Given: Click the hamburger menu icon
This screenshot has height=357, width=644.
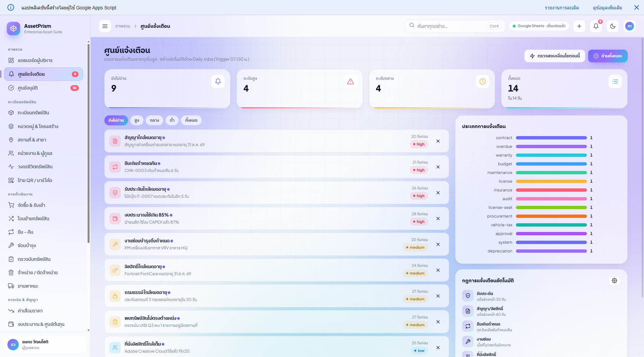Looking at the screenshot, I should 105,26.
